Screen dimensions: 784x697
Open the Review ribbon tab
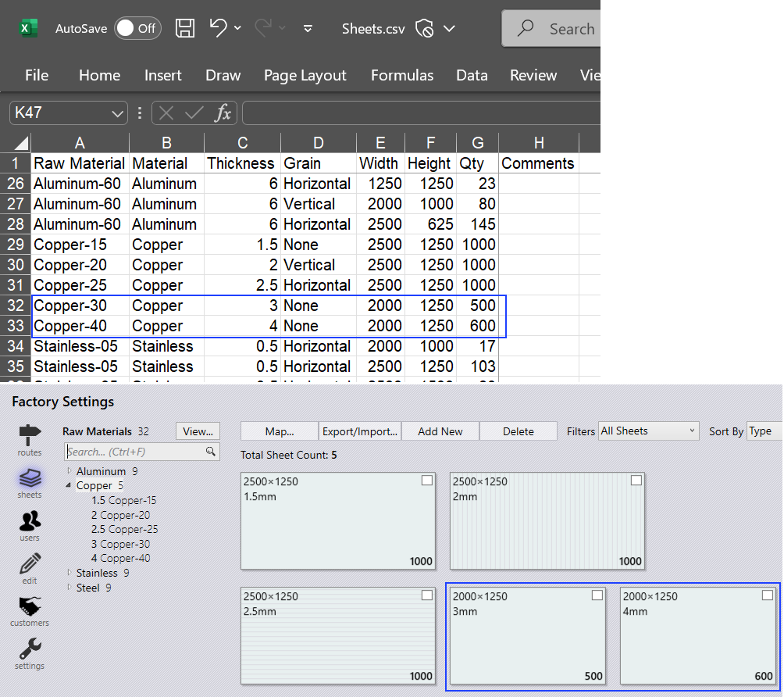(533, 75)
